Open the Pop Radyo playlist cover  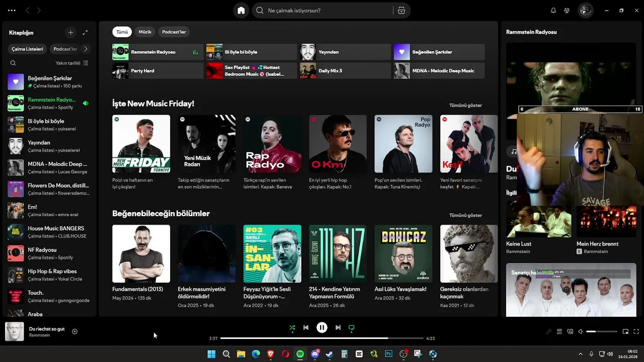coord(404,144)
